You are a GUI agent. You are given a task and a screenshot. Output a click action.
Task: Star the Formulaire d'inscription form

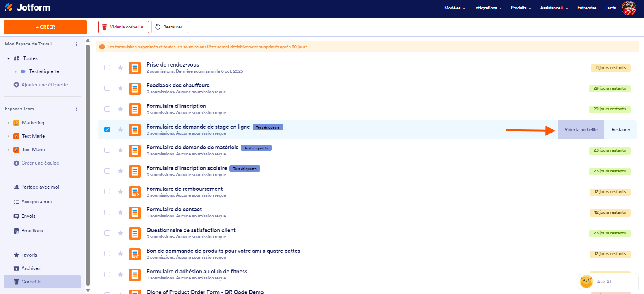click(120, 109)
